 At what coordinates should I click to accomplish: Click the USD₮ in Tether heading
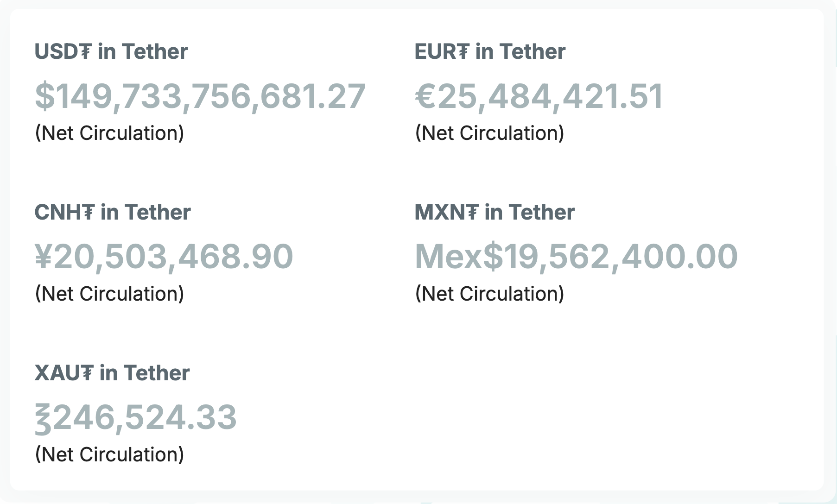tap(111, 51)
